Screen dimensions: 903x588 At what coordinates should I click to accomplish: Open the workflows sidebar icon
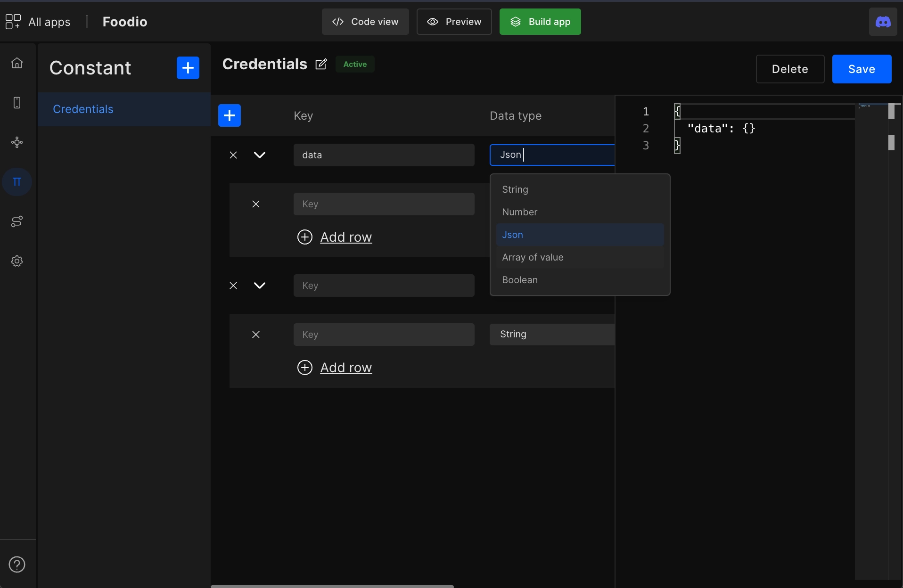pyautogui.click(x=17, y=221)
